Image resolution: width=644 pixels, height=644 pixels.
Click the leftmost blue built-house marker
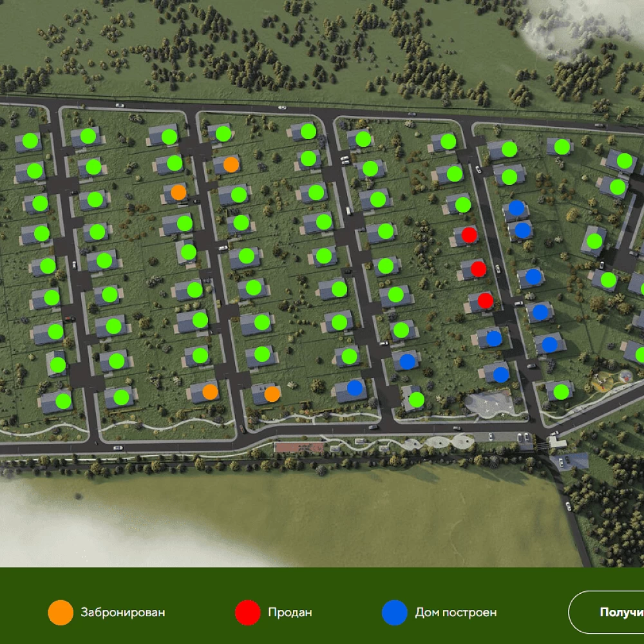[355, 388]
